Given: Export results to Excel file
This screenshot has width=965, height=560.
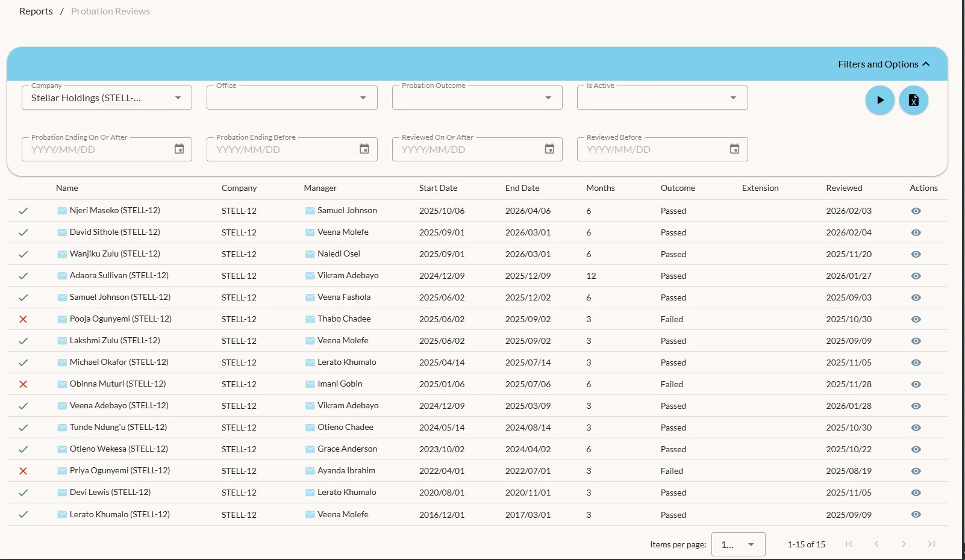Looking at the screenshot, I should point(913,100).
